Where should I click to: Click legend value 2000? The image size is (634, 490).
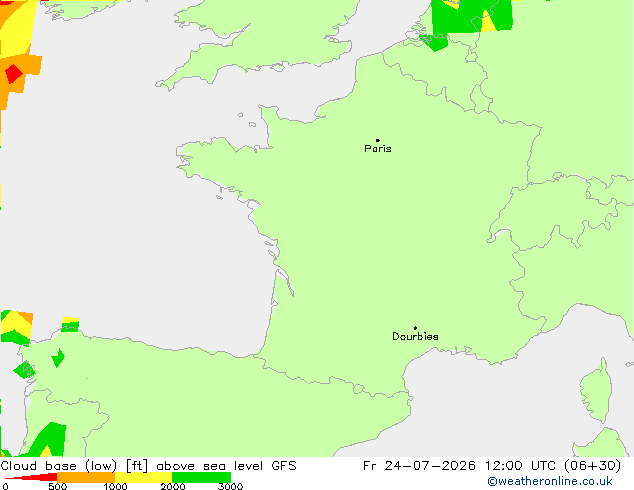173,486
